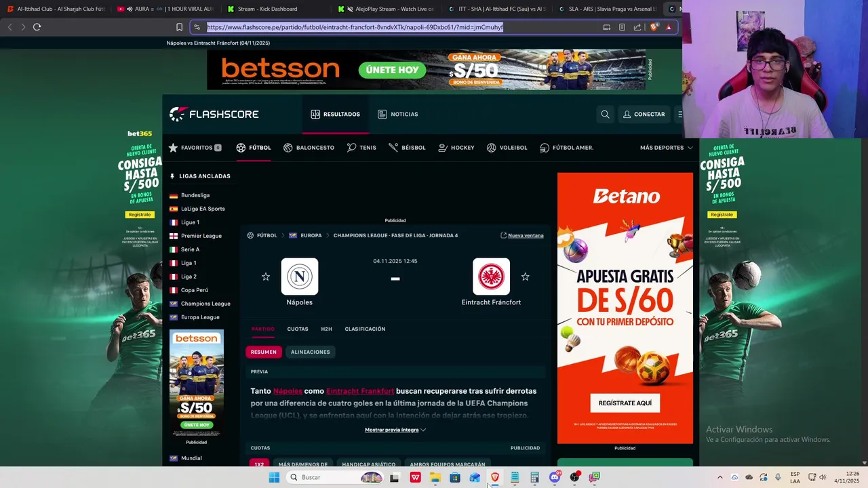Select the VOLEIBOL sport tab
The image size is (868, 488).
[507, 148]
